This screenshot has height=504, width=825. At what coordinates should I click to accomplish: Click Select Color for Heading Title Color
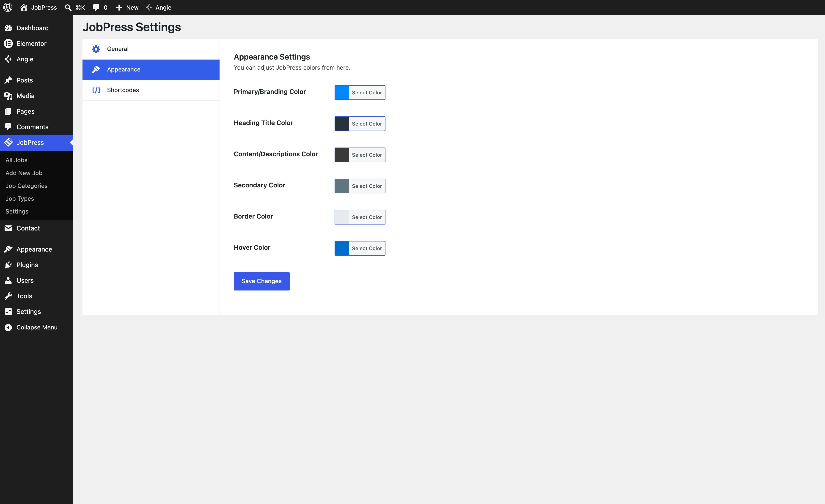(367, 124)
